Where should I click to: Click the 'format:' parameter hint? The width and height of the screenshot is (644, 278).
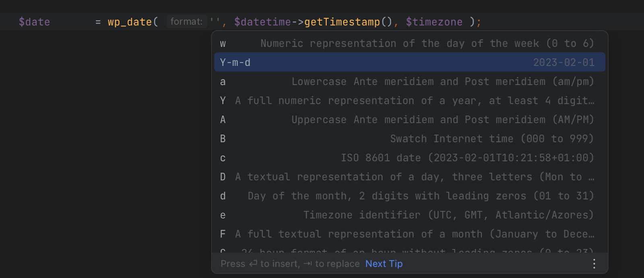pyautogui.click(x=186, y=22)
